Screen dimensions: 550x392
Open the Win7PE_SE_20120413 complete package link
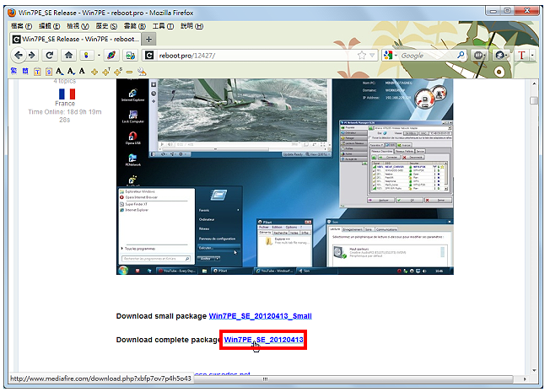click(263, 340)
